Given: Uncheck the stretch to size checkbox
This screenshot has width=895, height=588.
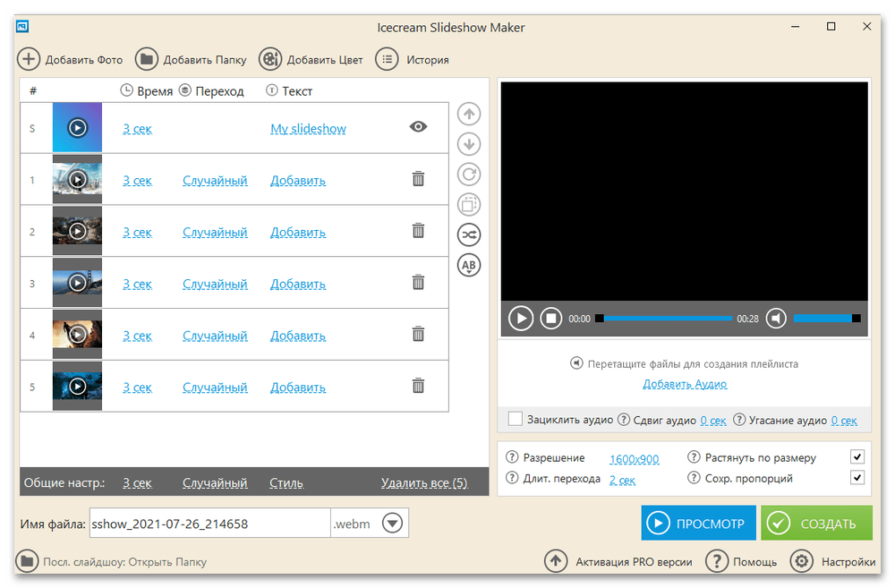Looking at the screenshot, I should [857, 457].
